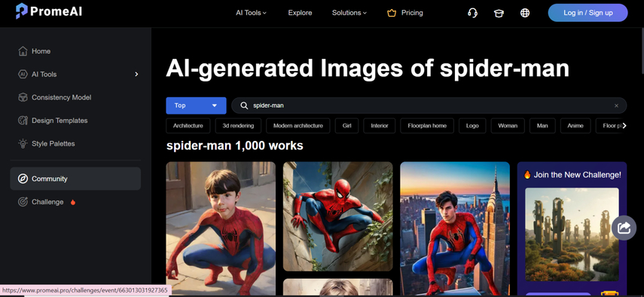Filter by the 3d rendering tag
This screenshot has width=644, height=297.
pyautogui.click(x=238, y=126)
